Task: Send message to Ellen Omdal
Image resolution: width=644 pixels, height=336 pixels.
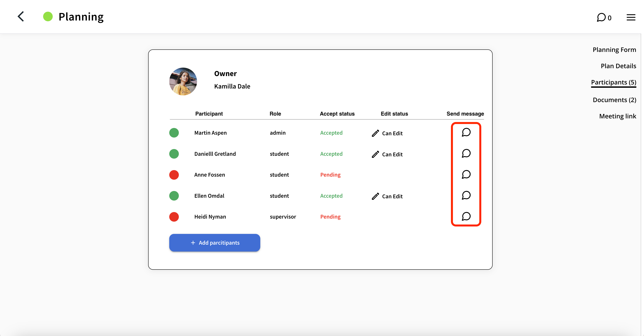Action: 466,195
